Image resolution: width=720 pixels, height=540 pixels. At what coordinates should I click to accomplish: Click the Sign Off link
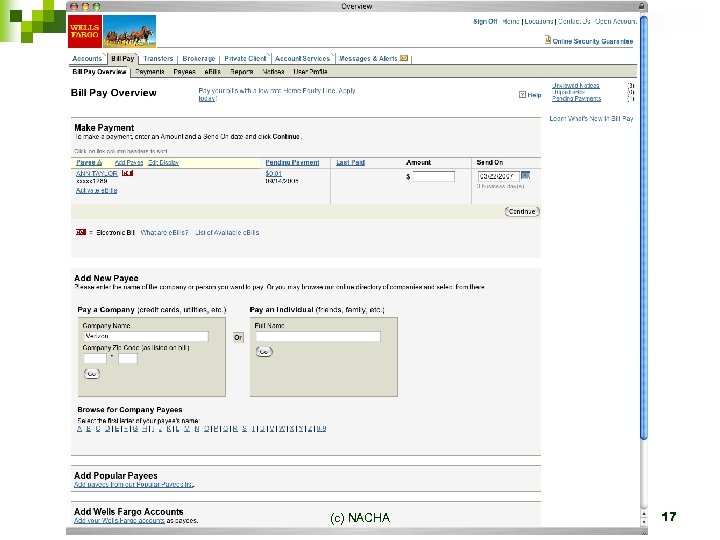485,21
